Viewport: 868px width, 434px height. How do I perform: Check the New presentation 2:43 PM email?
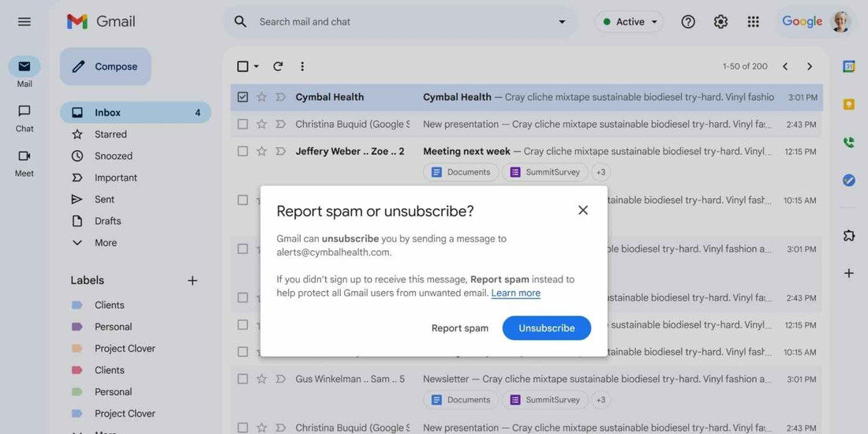[242, 124]
